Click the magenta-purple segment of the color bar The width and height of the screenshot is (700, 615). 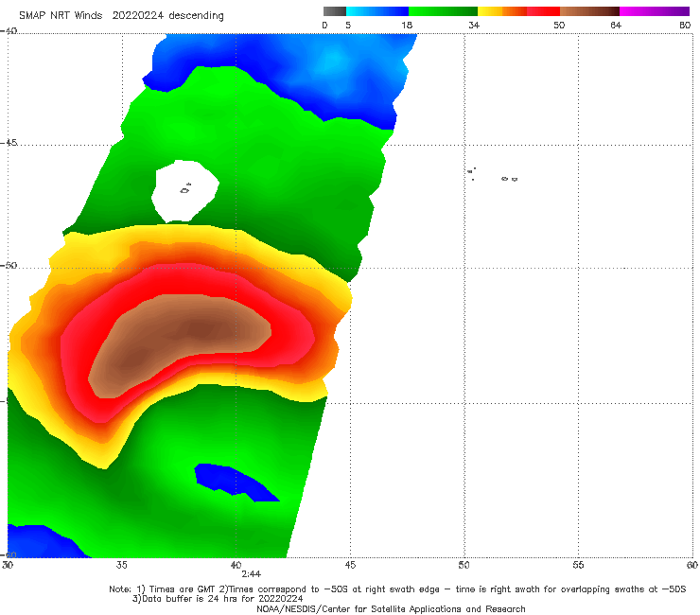coord(655,11)
